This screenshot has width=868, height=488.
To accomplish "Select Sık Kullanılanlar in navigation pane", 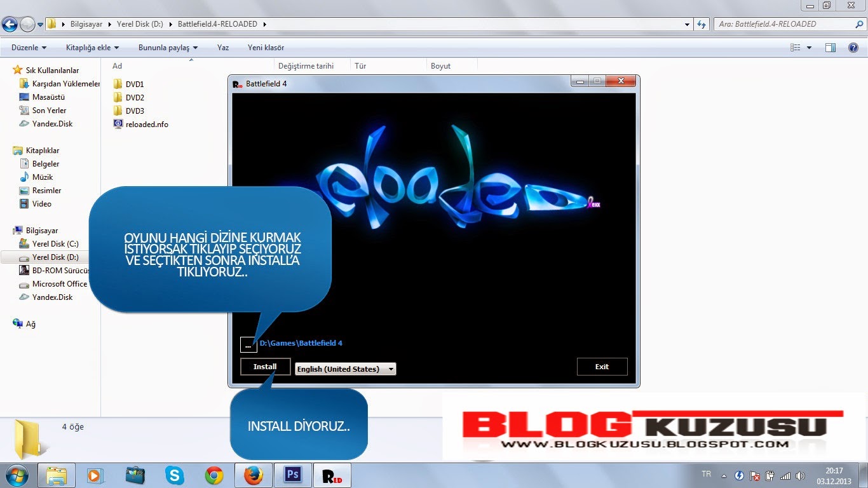I will tap(46, 71).
